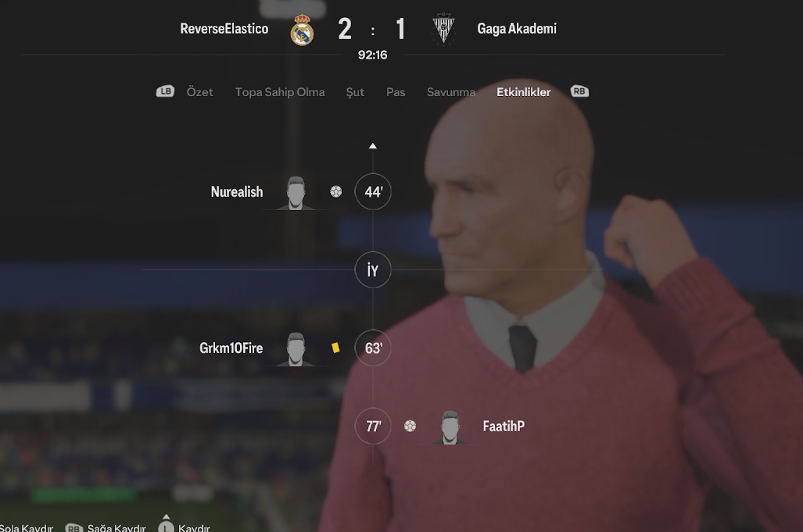
Task: Click Grkm10Fire's player avatar
Action: 296,349
